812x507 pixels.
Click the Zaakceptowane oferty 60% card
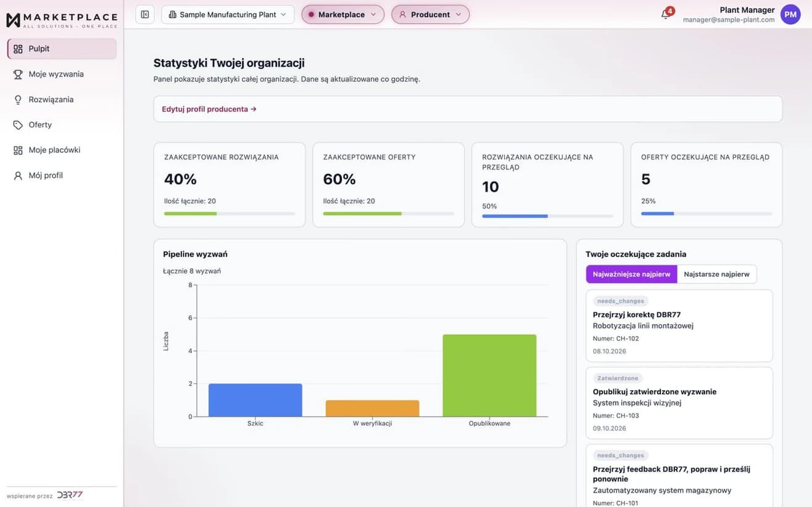(389, 185)
